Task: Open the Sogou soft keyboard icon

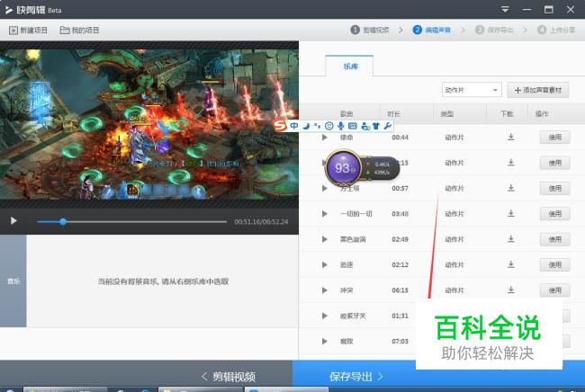Action: point(352,126)
